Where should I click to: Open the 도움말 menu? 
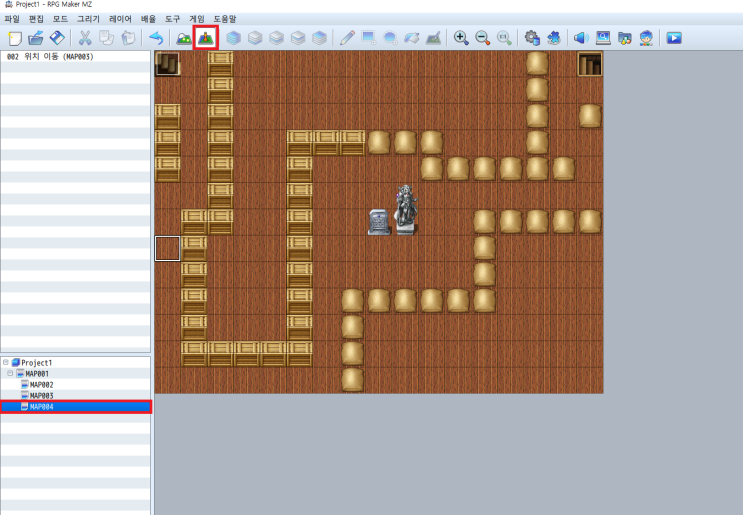(x=225, y=19)
